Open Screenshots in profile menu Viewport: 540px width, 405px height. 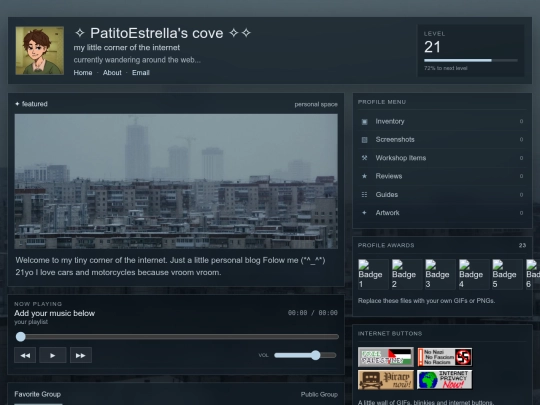click(x=442, y=139)
